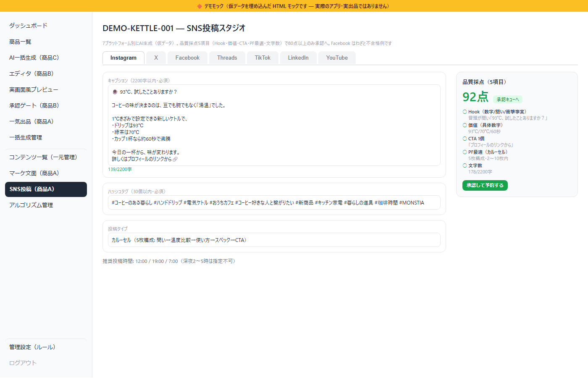Click the PF最適 criterion circle icon
Viewport: 588px width, 378px height.
tap(465, 152)
